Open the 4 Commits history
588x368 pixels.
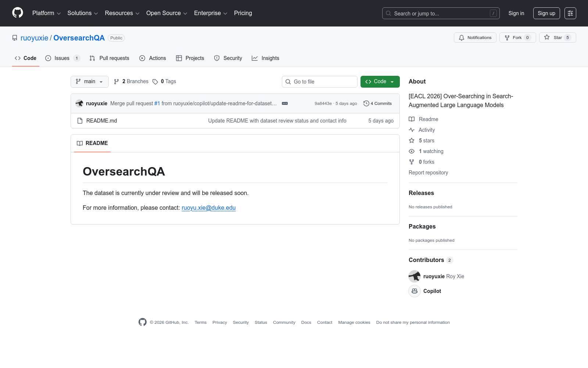tap(377, 103)
